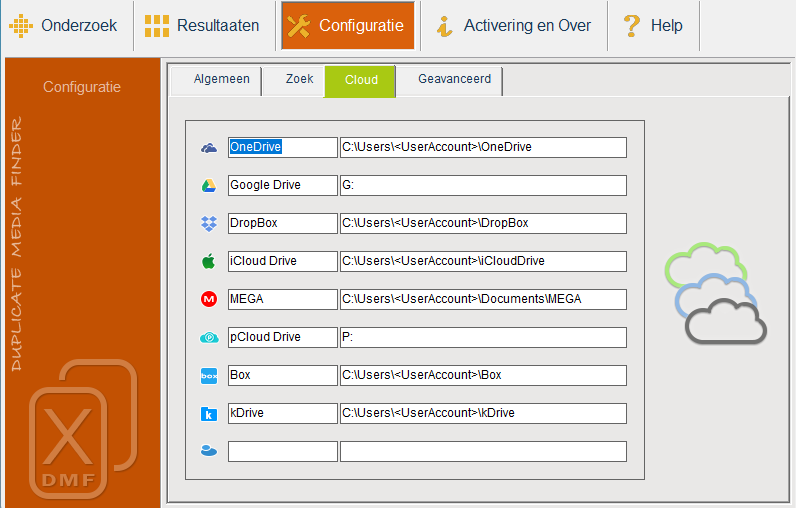Click the DropBox path field
The image size is (796, 508).
(483, 223)
